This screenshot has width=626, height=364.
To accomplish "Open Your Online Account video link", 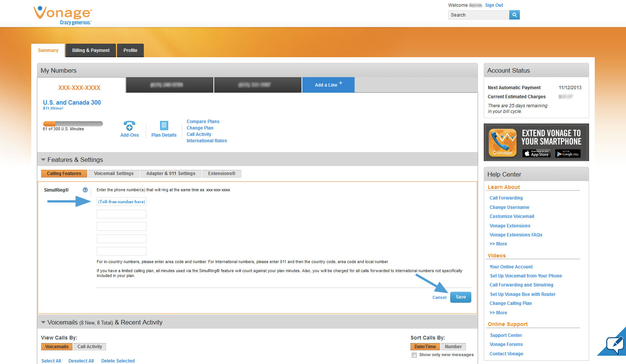I will point(511,267).
